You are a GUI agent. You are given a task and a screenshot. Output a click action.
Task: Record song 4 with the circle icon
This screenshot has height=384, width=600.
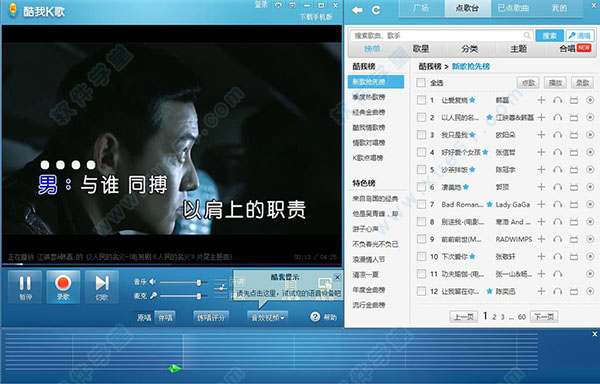590,152
